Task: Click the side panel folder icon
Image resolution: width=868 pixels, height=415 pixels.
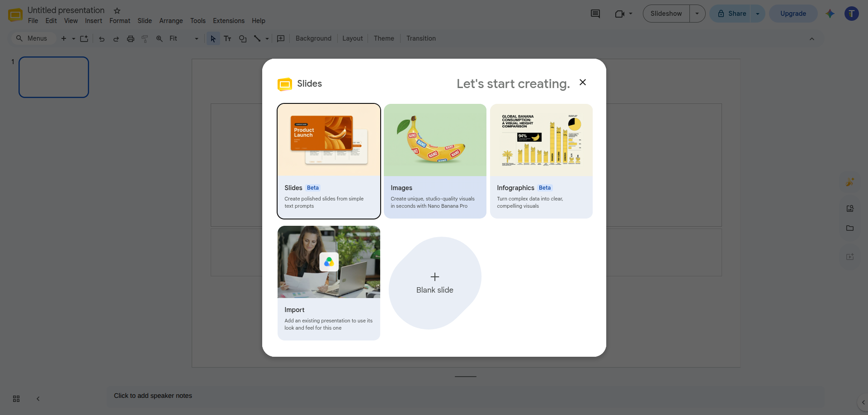Action: (850, 228)
